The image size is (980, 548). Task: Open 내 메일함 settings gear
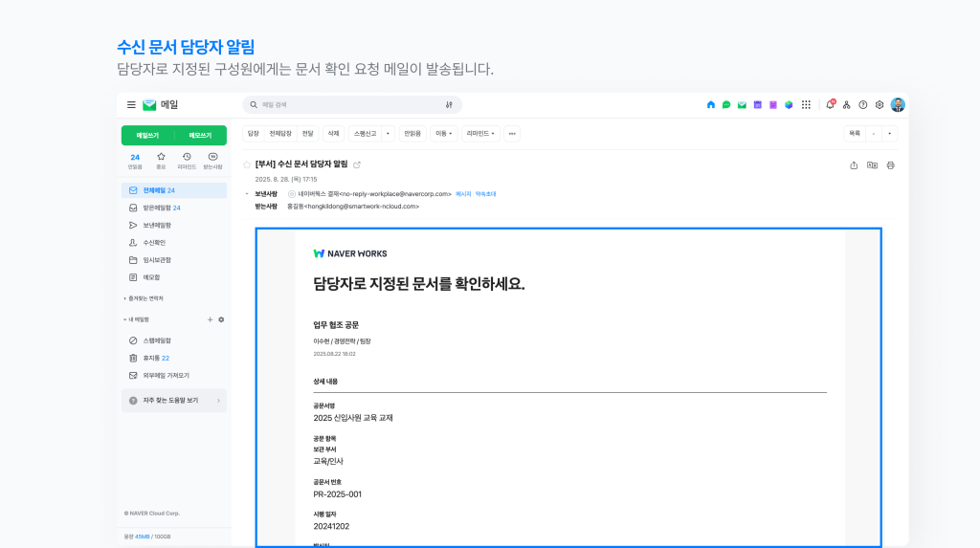pyautogui.click(x=221, y=319)
